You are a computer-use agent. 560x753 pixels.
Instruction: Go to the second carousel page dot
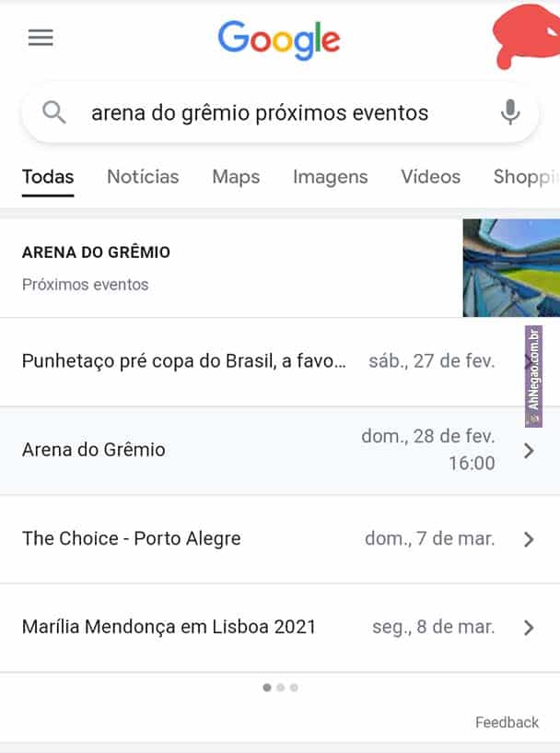point(280,687)
